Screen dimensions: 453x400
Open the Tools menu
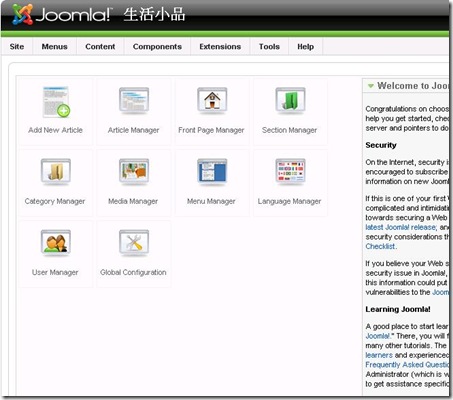269,47
